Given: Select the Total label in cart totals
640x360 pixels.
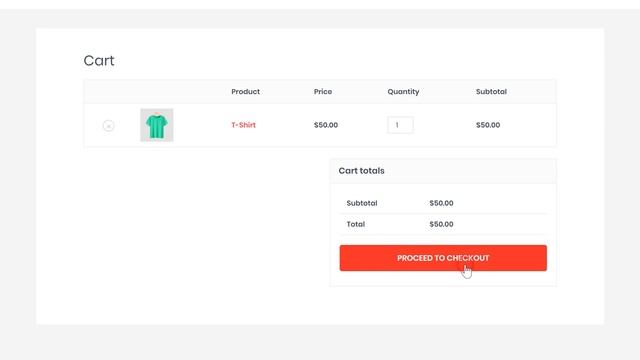Looking at the screenshot, I should (x=356, y=224).
